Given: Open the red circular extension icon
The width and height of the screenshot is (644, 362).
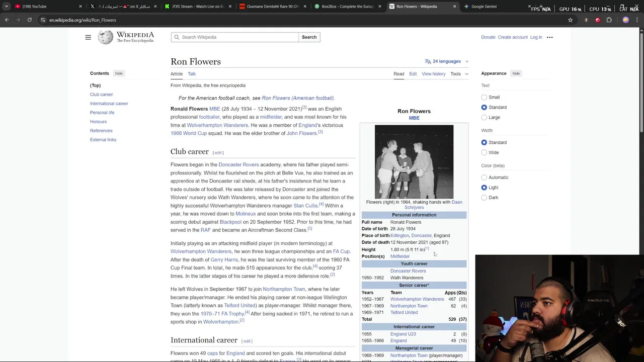Looking at the screenshot, I should (x=597, y=20).
